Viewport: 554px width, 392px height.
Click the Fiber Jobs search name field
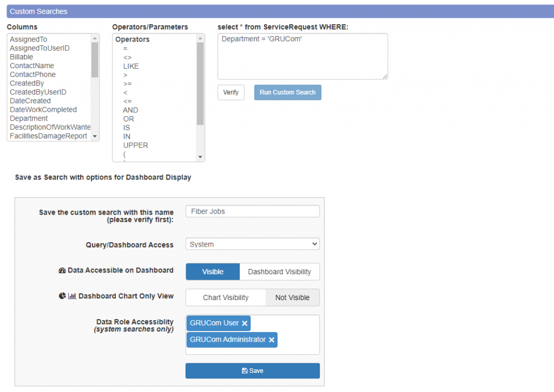click(252, 211)
